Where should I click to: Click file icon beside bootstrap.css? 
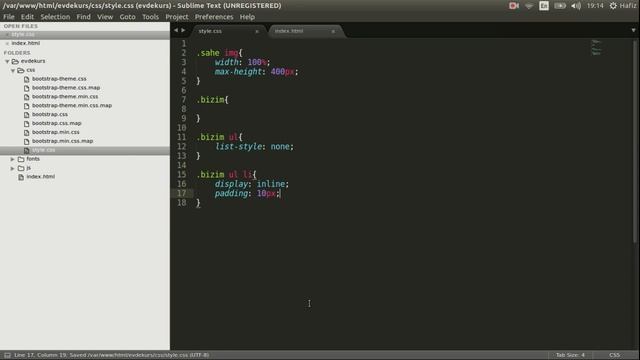[x=27, y=115]
